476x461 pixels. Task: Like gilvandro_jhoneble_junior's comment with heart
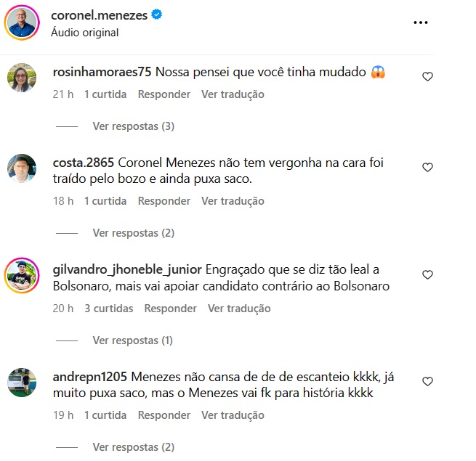point(427,274)
